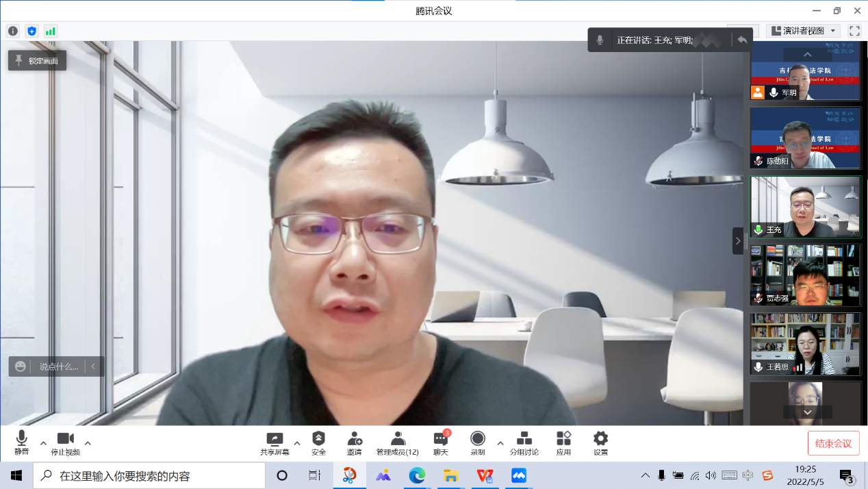Click the Invite (邀请) icon
868x489 pixels.
[x=354, y=442]
